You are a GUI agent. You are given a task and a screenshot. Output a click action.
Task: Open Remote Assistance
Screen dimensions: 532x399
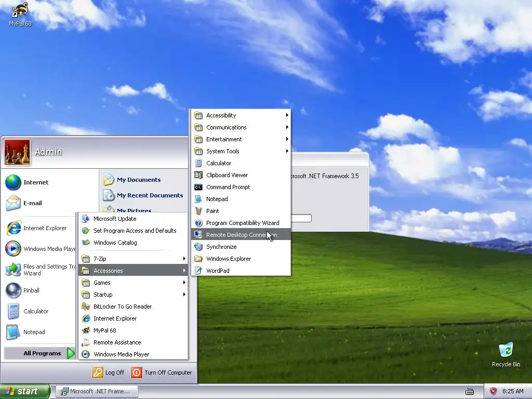[133, 342]
